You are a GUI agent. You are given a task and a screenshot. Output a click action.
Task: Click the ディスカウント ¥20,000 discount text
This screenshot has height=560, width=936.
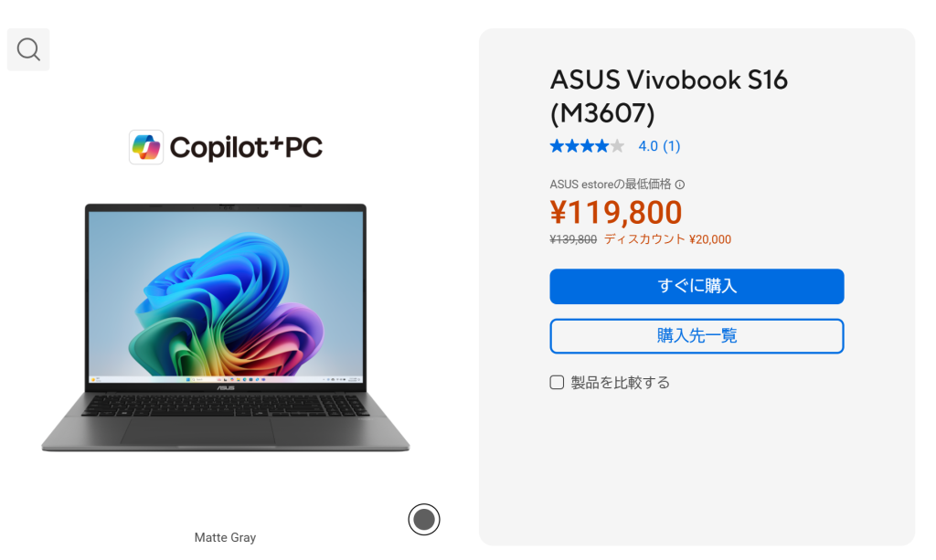pos(667,239)
